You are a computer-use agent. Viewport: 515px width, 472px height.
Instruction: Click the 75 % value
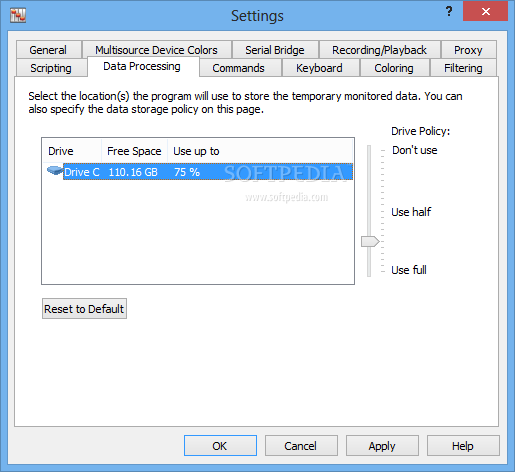(x=187, y=172)
